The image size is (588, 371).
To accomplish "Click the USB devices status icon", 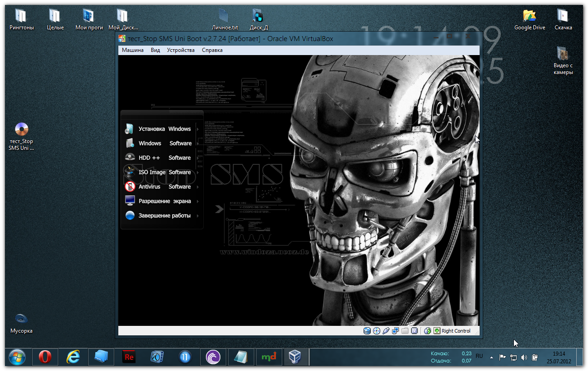I will [386, 331].
